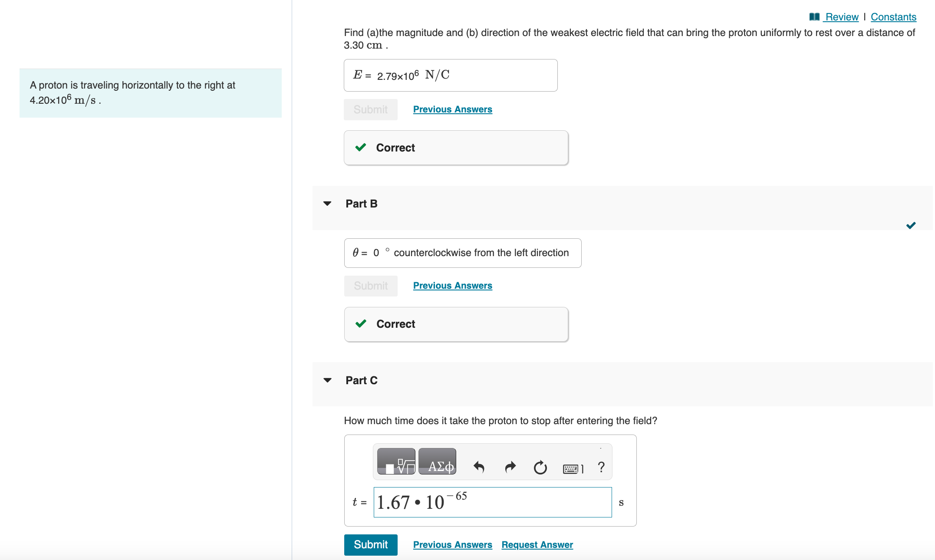View Previous Answers for Part C
The height and width of the screenshot is (560, 935).
452,544
